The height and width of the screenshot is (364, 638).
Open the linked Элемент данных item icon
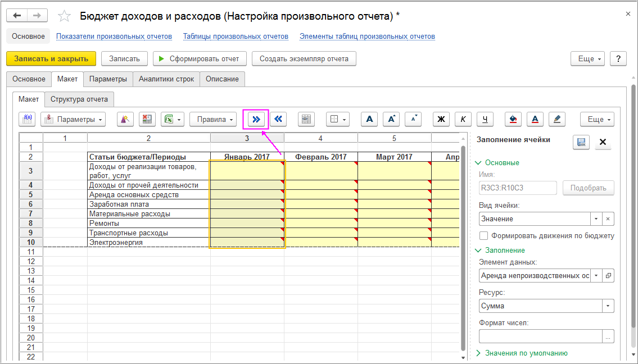(x=608, y=275)
